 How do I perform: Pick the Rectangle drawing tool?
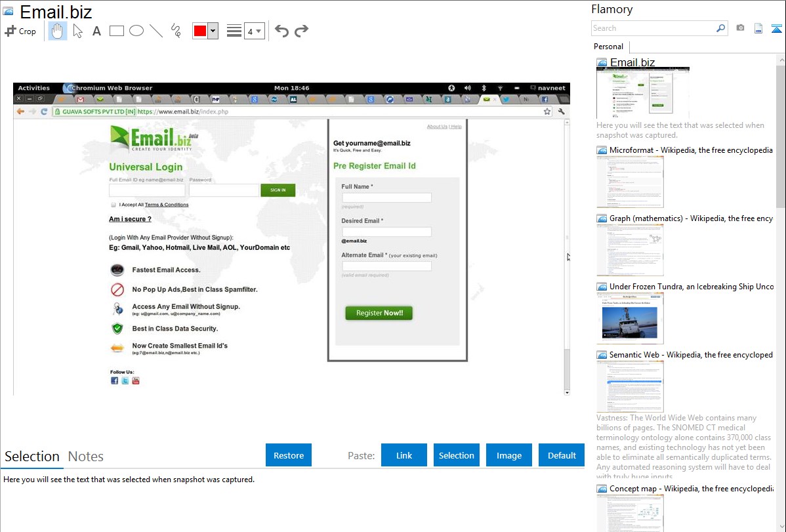pyautogui.click(x=116, y=31)
